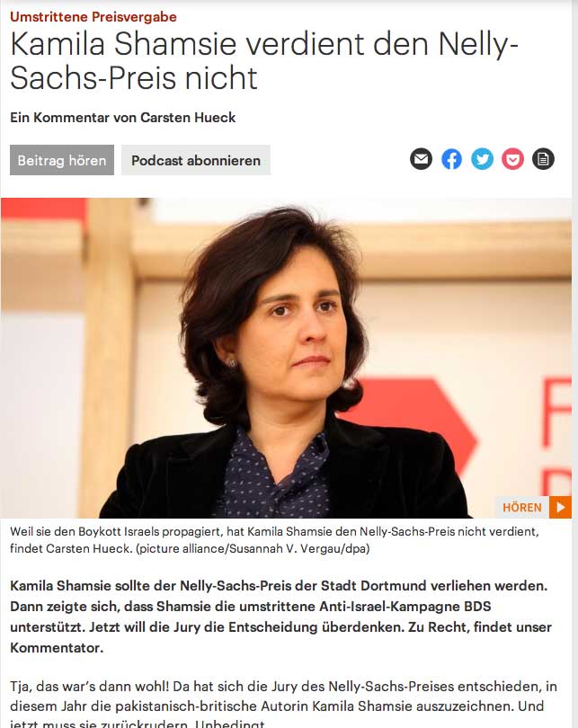578x728 pixels.
Task: Share the article via email icon
Action: pos(421,159)
